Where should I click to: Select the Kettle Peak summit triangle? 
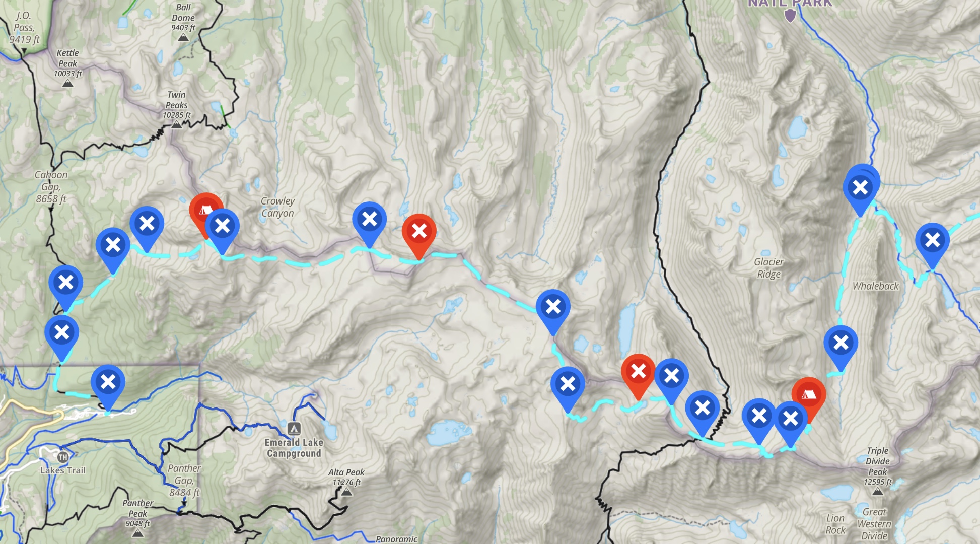click(67, 83)
